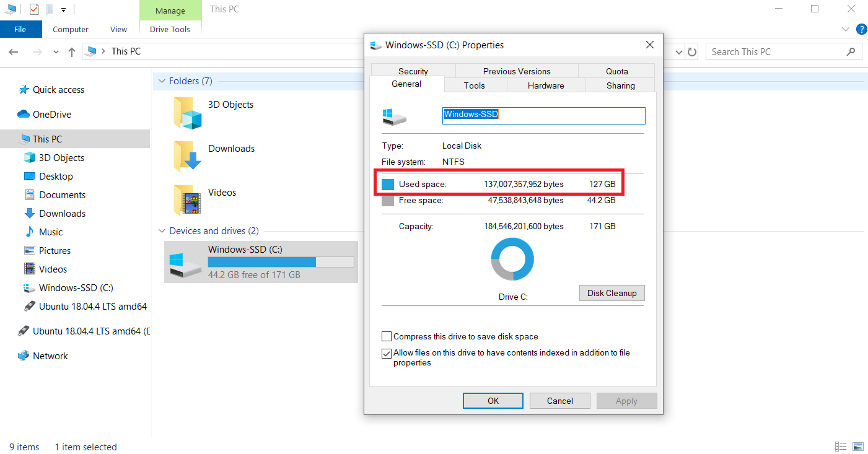Click This PC breadcrumb in address bar
This screenshot has height=454, width=868.
point(126,51)
